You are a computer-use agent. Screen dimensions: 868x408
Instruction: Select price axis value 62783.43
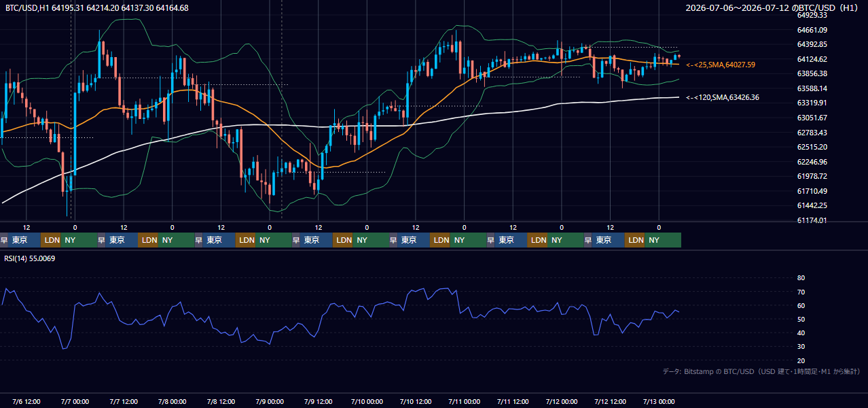click(x=812, y=133)
